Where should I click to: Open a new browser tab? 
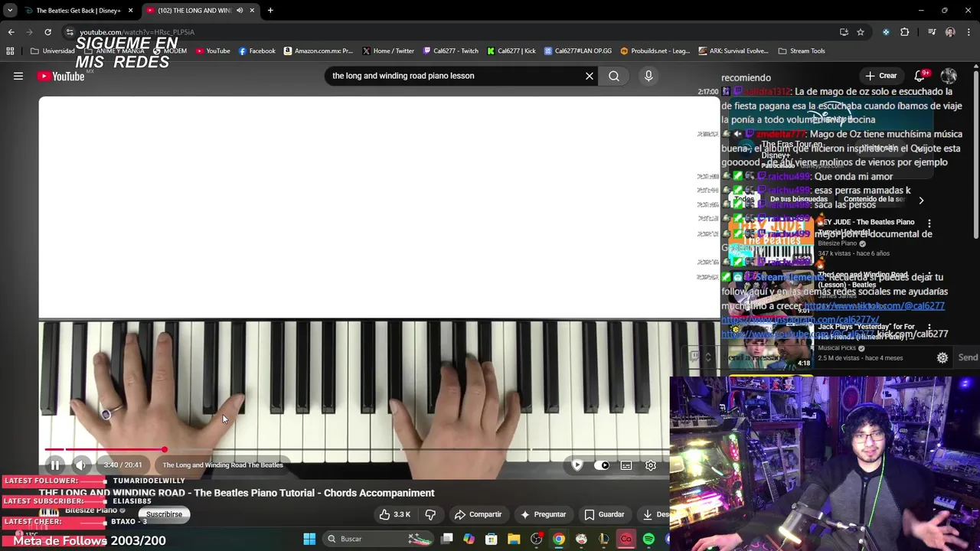(x=270, y=10)
